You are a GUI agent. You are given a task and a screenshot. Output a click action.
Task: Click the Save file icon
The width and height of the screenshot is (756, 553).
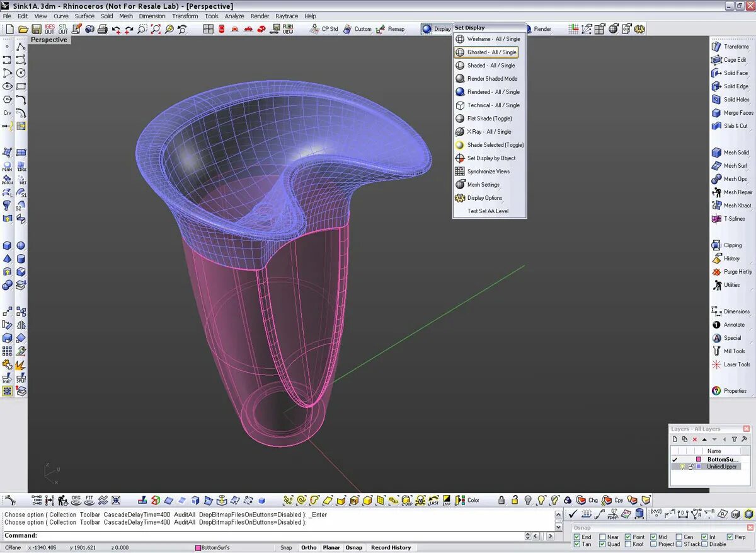tap(37, 29)
